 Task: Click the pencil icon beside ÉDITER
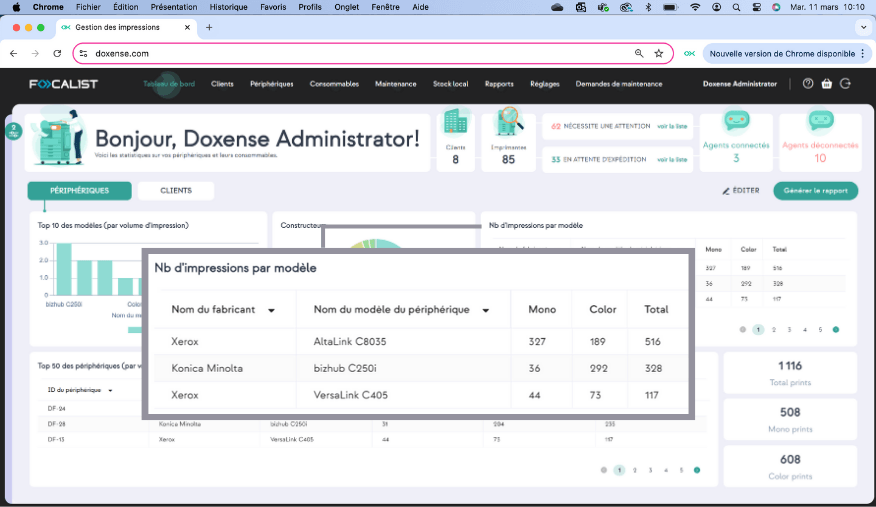click(x=726, y=191)
